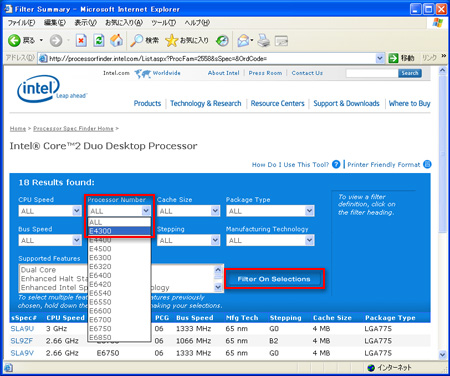Open the ツール(T) menu
450x376 pixels.
coord(163,23)
